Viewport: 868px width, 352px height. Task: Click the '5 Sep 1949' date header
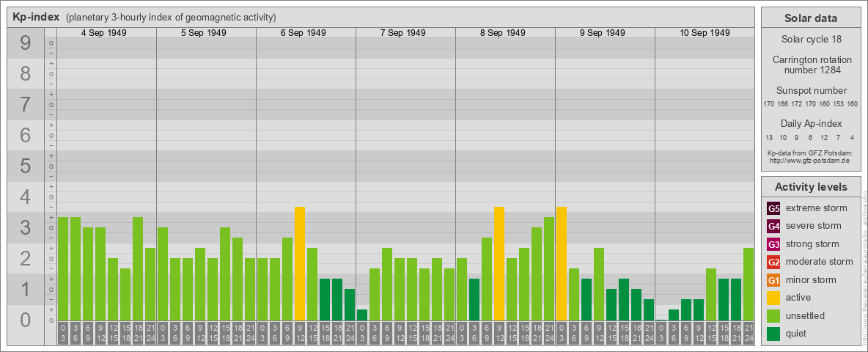(x=204, y=33)
